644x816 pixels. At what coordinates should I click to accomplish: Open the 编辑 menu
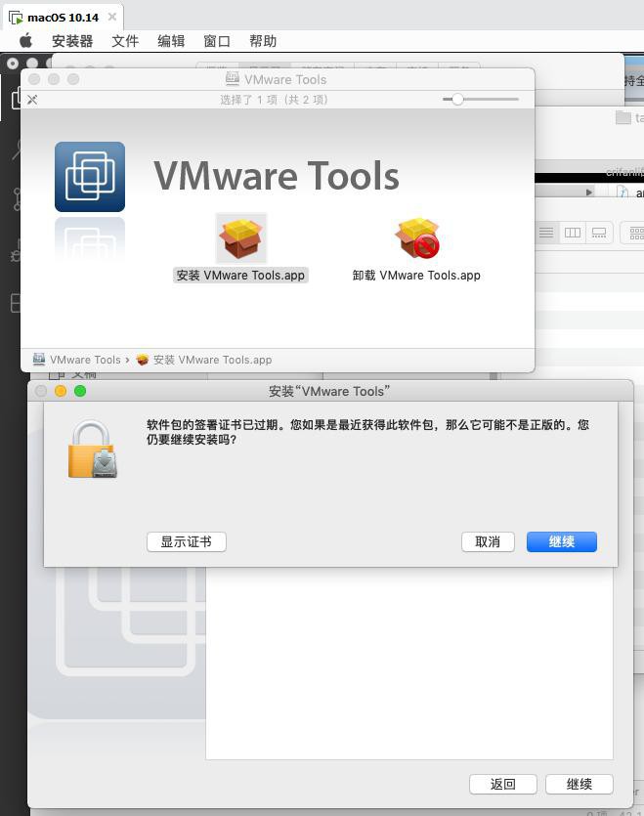pyautogui.click(x=171, y=41)
